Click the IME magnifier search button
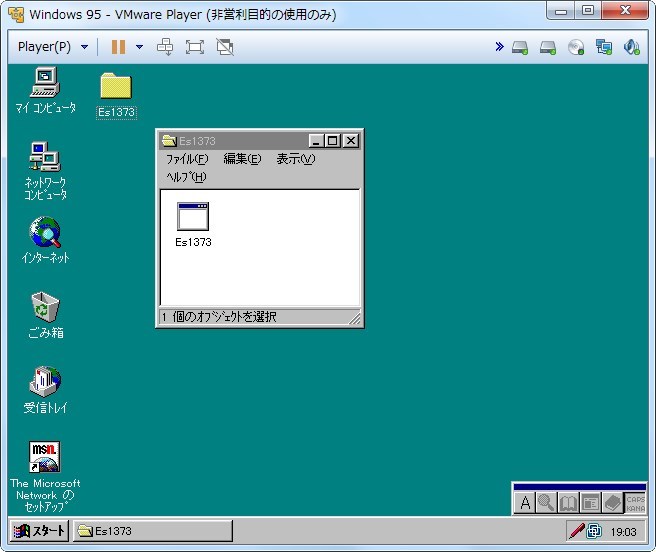The width and height of the screenshot is (656, 552). coord(546,503)
